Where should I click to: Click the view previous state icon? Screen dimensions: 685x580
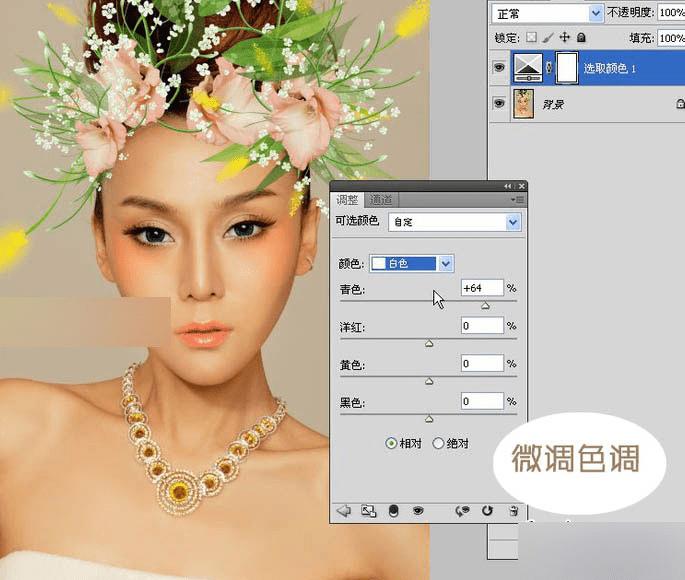pyautogui.click(x=462, y=511)
